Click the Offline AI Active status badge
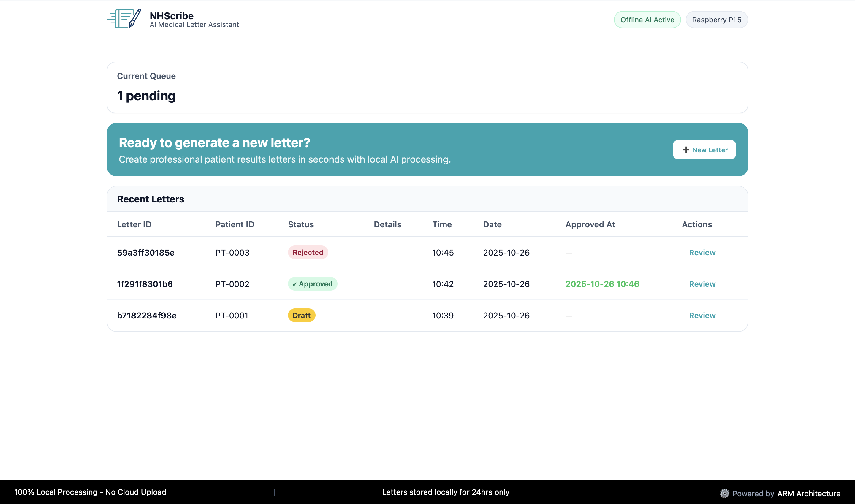 [647, 20]
